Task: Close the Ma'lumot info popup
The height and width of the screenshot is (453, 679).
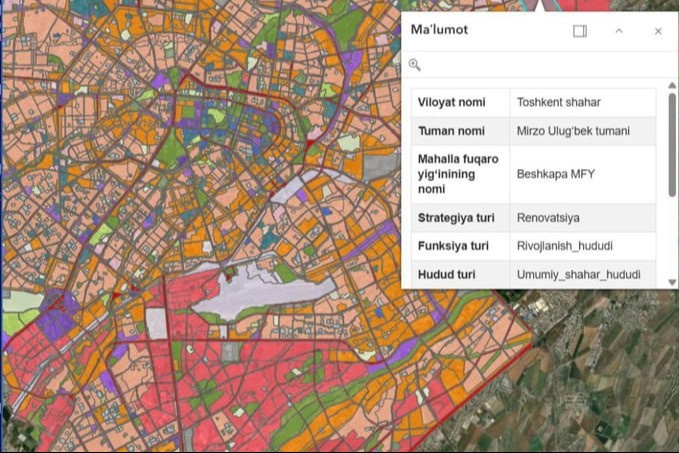Action: (x=658, y=31)
